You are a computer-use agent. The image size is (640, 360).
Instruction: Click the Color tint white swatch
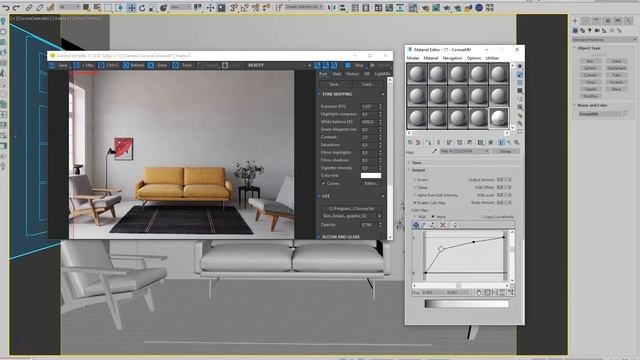(x=371, y=176)
